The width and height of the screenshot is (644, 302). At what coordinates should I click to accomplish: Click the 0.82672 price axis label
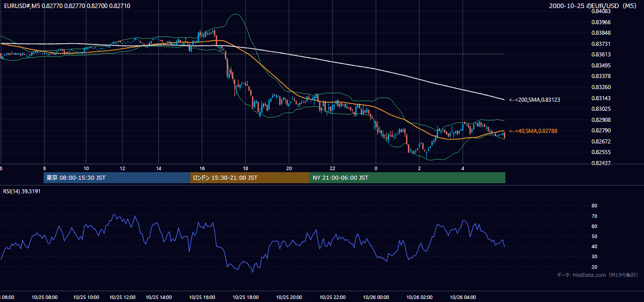601,141
